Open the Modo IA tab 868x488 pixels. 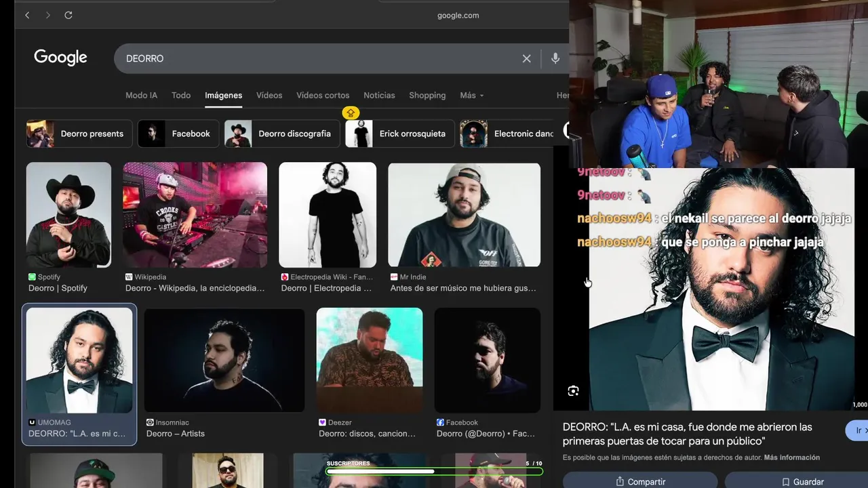(141, 96)
